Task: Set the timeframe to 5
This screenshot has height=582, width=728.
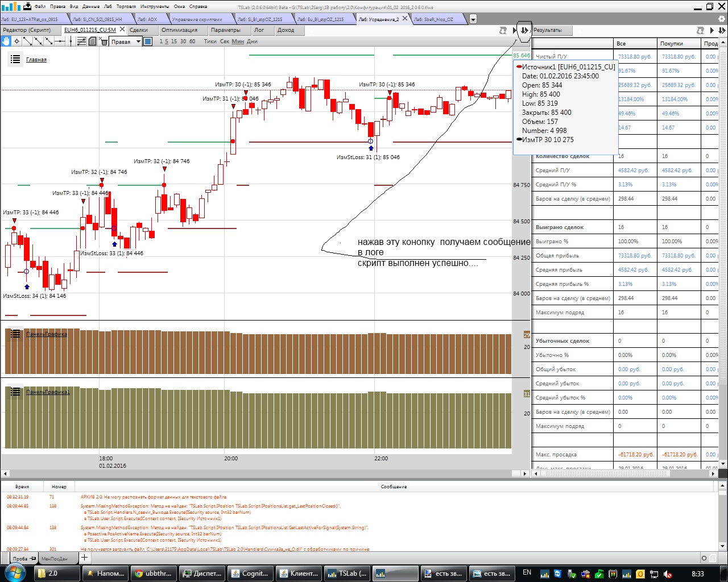Action: (167, 41)
